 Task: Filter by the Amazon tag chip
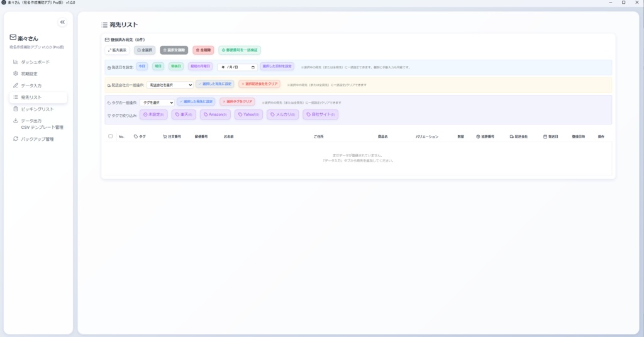point(215,114)
